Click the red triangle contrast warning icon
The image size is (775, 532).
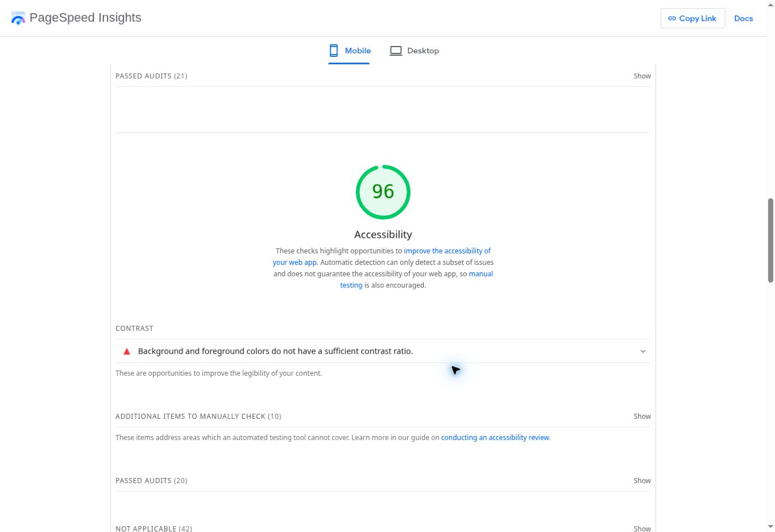[x=127, y=351]
